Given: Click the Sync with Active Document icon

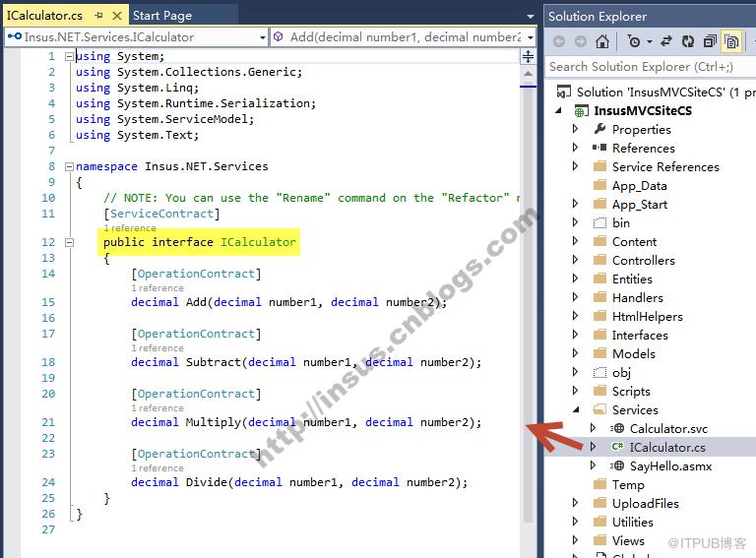Looking at the screenshot, I should point(666,42).
